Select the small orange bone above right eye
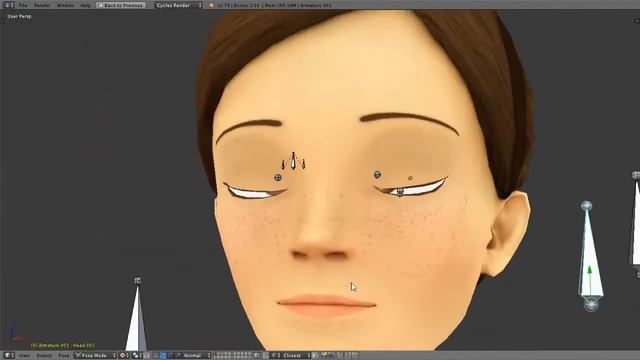640x360 pixels. pos(410,178)
